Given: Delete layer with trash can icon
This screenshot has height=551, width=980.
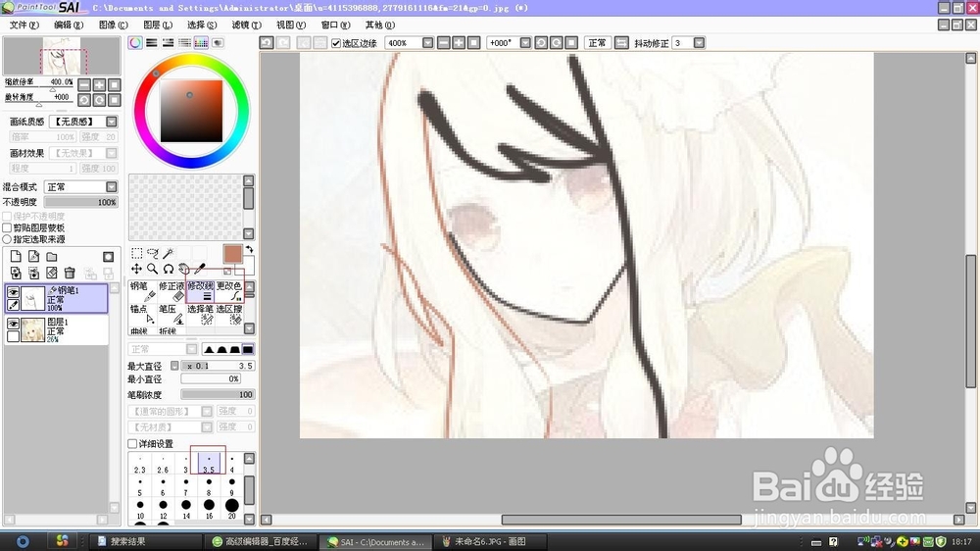Looking at the screenshot, I should coord(70,273).
